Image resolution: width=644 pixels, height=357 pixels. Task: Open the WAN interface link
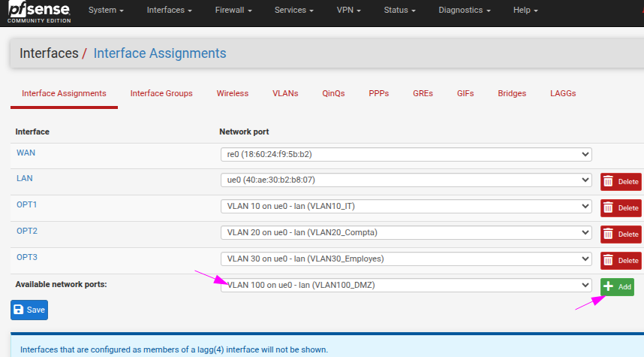26,153
